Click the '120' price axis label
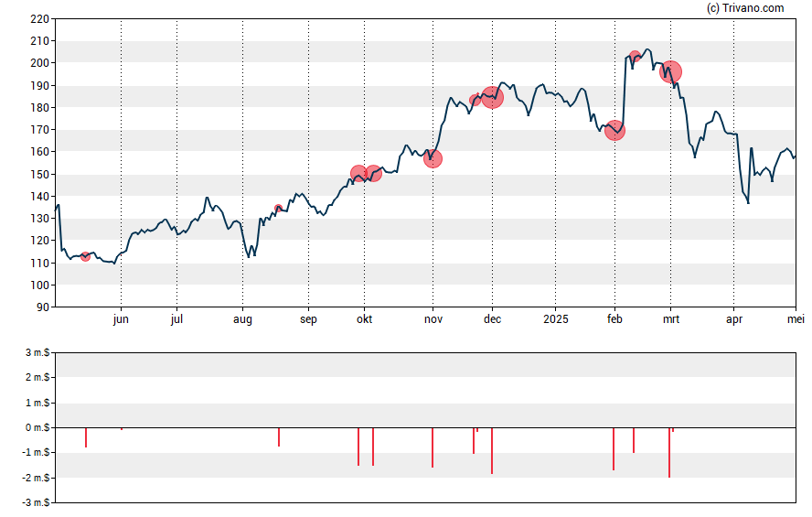This screenshot has height=517, width=812. pyautogui.click(x=40, y=241)
